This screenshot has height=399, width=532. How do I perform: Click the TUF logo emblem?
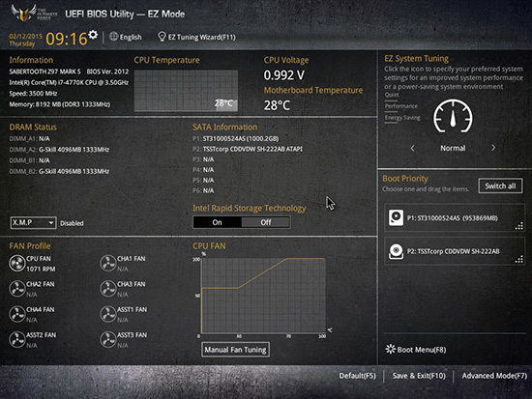pos(23,13)
